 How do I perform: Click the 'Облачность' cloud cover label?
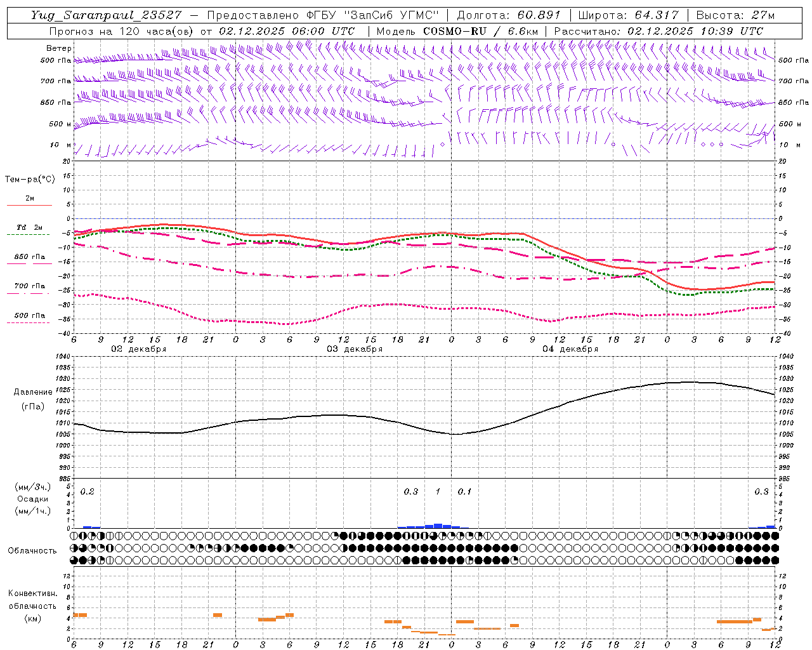click(x=32, y=551)
